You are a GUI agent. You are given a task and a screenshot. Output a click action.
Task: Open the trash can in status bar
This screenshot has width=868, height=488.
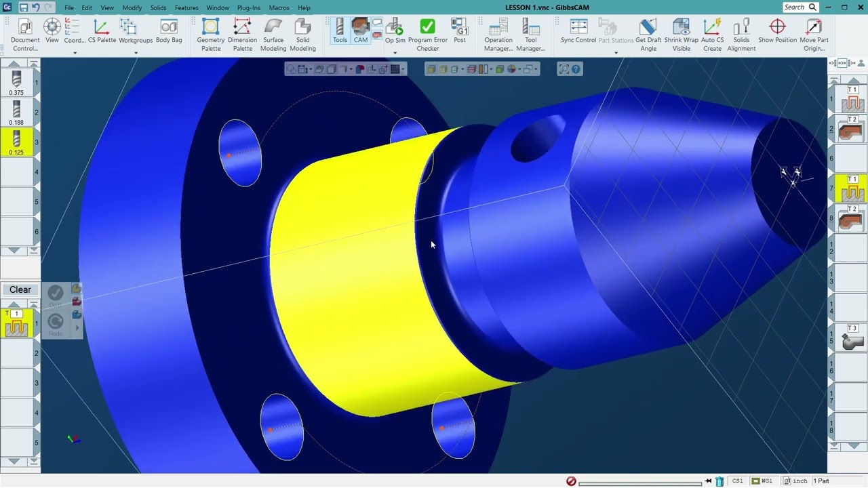[719, 481]
